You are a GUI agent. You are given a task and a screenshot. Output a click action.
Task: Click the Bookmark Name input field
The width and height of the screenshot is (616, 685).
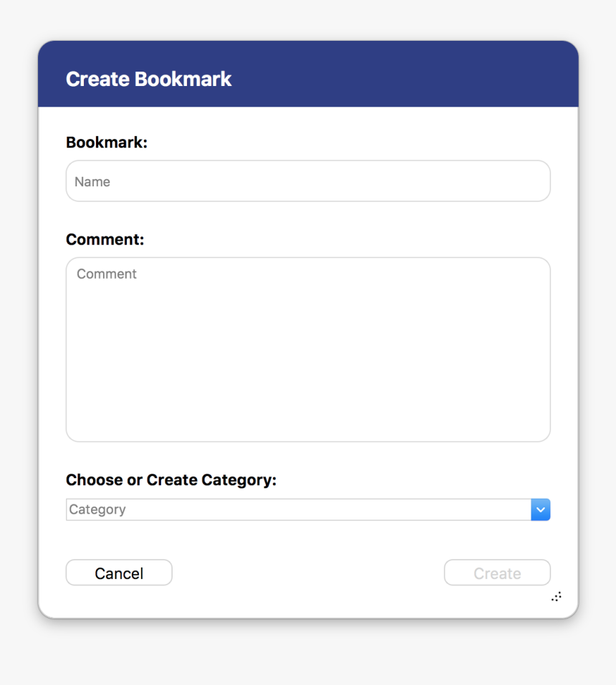click(x=308, y=181)
